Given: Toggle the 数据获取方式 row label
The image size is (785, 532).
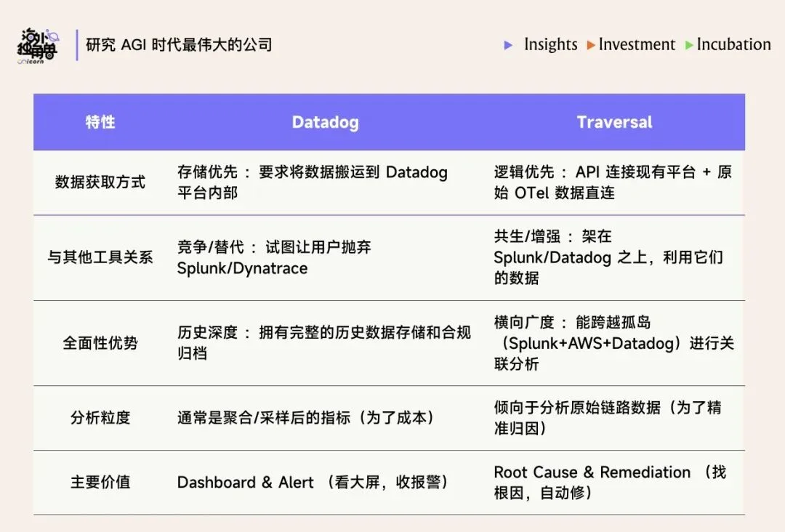Looking at the screenshot, I should coord(100,182).
